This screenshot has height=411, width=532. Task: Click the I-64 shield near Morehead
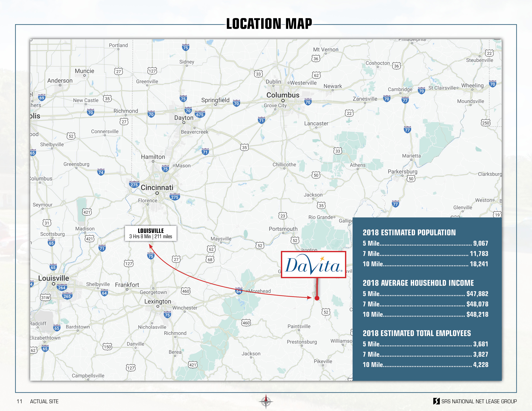coord(239,291)
